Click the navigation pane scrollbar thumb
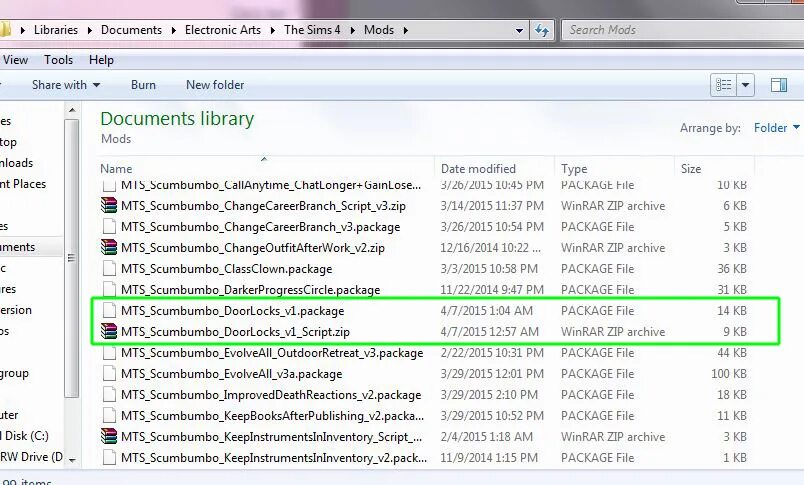 coord(72,258)
